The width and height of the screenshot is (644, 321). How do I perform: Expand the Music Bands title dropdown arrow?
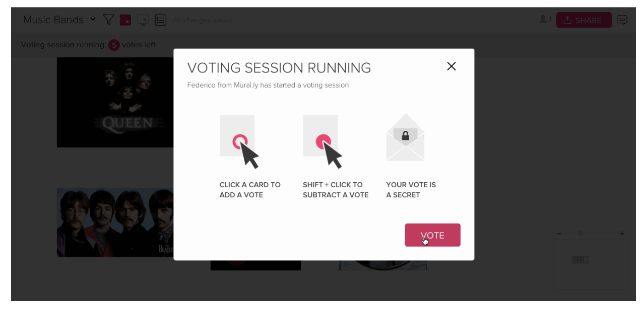coord(93,19)
